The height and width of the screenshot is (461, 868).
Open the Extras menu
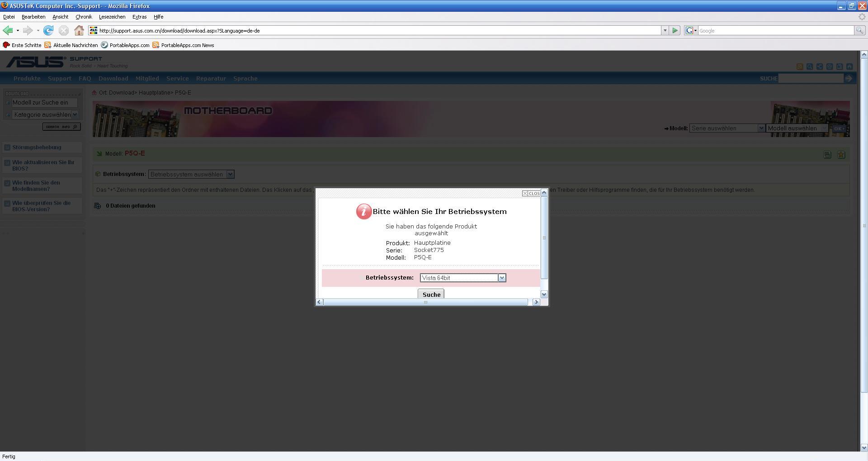click(x=139, y=17)
